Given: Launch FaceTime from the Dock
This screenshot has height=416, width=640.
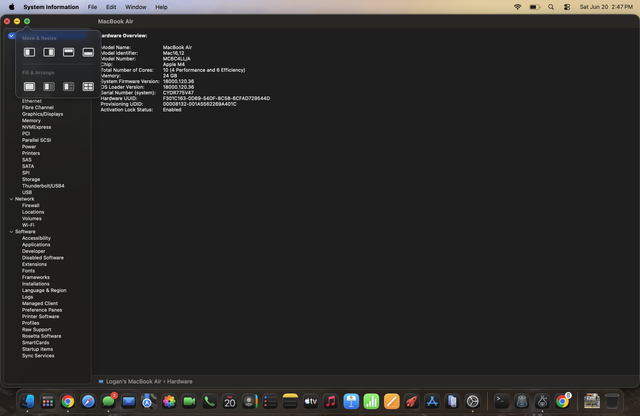Looking at the screenshot, I should click(x=189, y=402).
